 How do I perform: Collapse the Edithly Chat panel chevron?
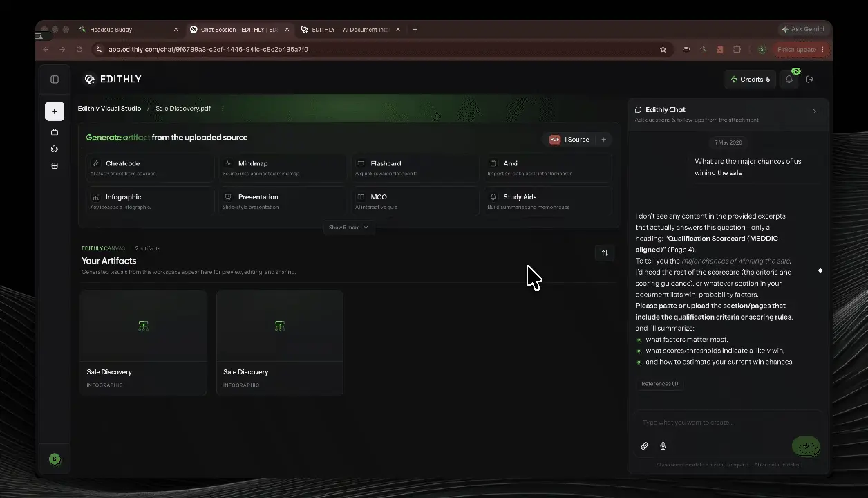click(814, 111)
